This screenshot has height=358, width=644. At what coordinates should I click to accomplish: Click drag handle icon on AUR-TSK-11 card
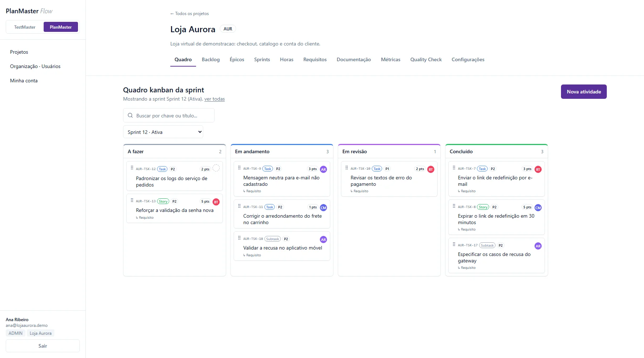click(239, 206)
